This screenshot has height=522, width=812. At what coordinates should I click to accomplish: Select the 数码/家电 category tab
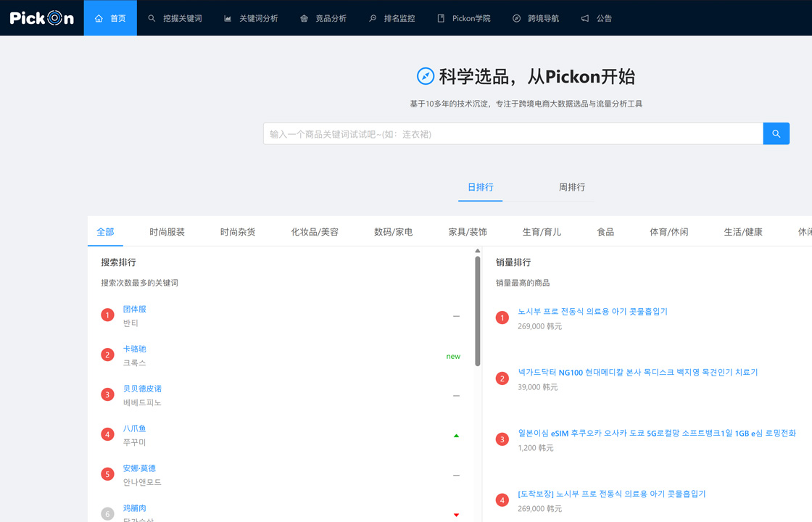[x=394, y=232]
